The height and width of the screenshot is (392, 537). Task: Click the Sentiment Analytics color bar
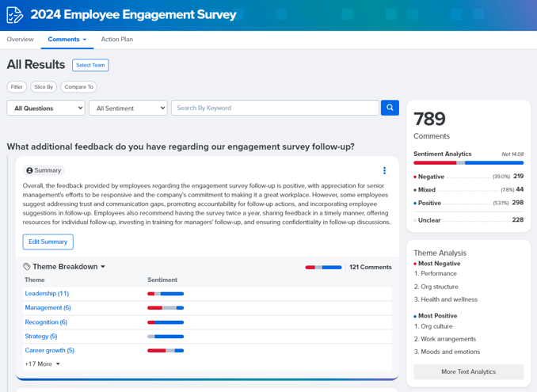[x=468, y=163]
